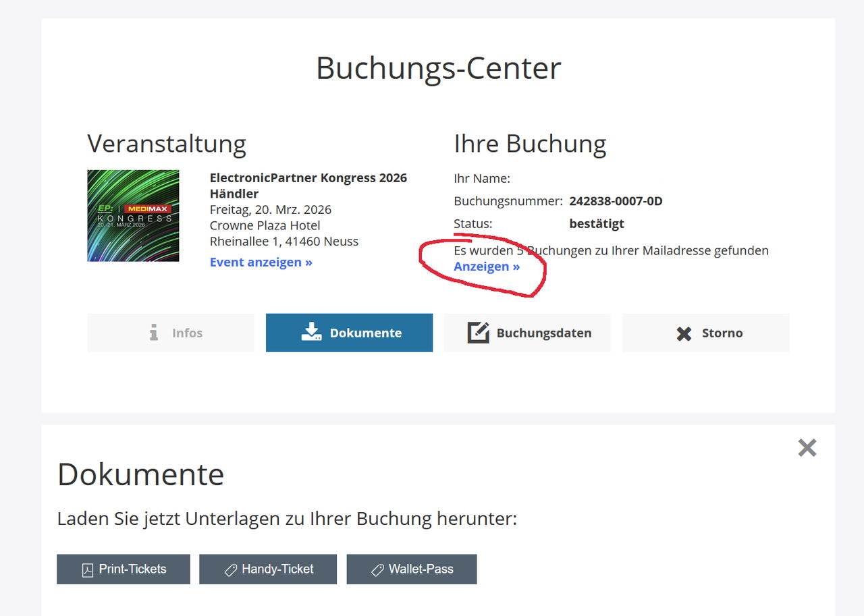Open the Handy-Ticket
The width and height of the screenshot is (864, 616).
pos(268,569)
